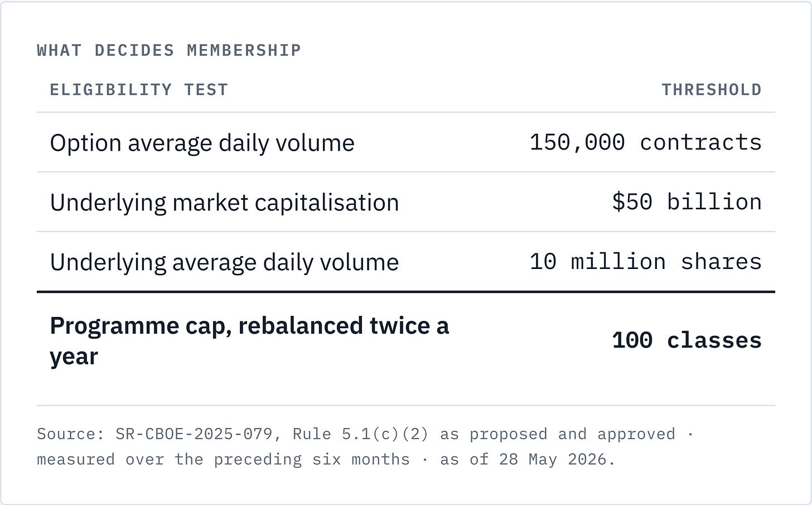Image resolution: width=812 pixels, height=505 pixels.
Task: Select the THRESHOLD column header
Action: point(712,90)
